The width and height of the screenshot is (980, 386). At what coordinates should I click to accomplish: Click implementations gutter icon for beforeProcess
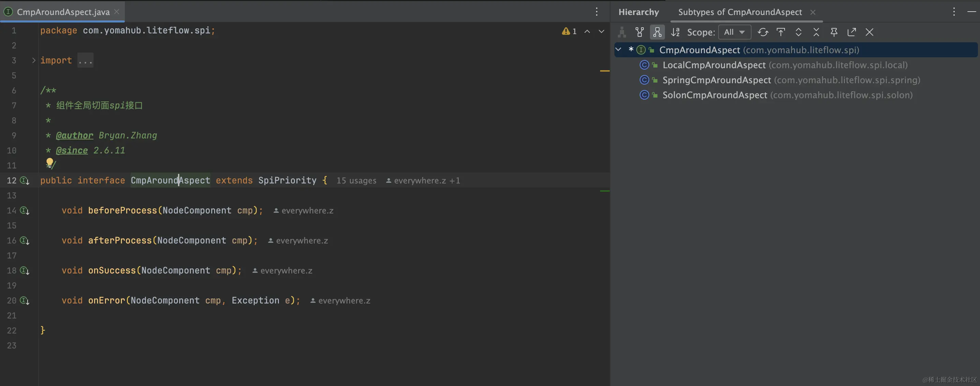coord(25,211)
